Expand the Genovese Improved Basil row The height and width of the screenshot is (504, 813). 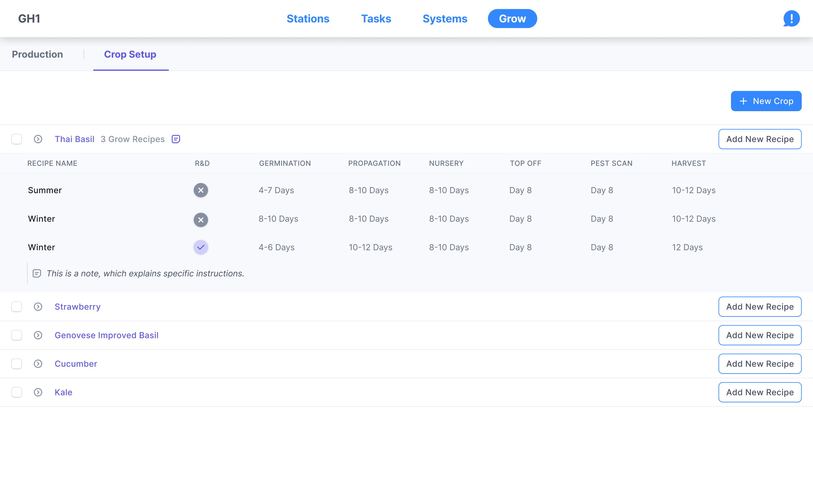[x=38, y=335]
